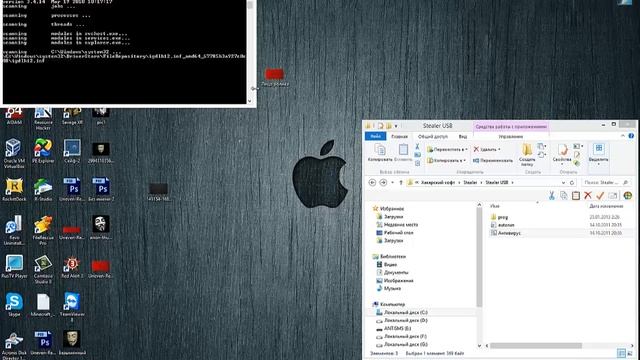640x360 pixels.
Task: Collapse the Explorer ribbon chevron
Action: click(x=623, y=136)
